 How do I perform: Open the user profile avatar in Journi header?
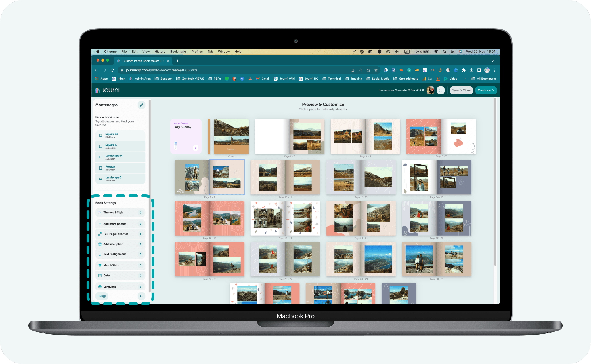tap(430, 90)
